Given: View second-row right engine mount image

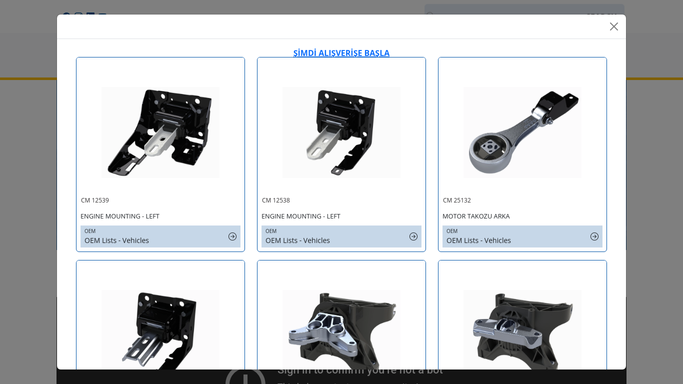Looking at the screenshot, I should pos(522,330).
